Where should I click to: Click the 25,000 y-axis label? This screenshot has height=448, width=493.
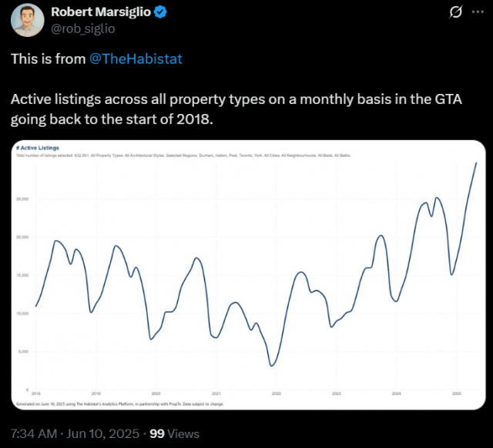[22, 199]
